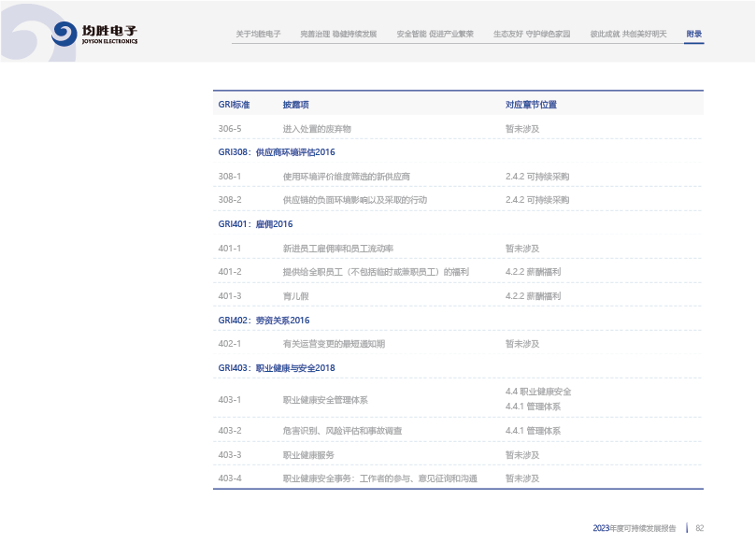Image resolution: width=756 pixels, height=557 pixels.
Task: Click the 对应章节位置 column header
Action: 531,105
